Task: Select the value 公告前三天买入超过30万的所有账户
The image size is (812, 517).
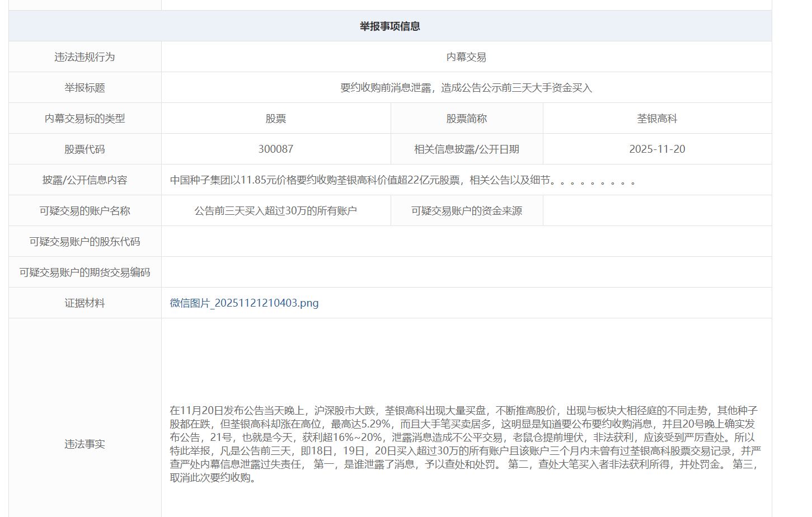Action: [276, 211]
